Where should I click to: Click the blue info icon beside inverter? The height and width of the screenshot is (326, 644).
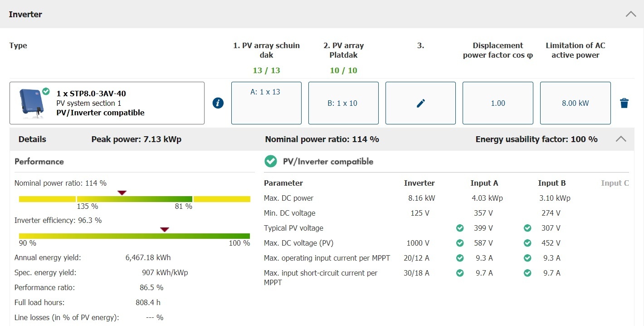click(x=218, y=103)
